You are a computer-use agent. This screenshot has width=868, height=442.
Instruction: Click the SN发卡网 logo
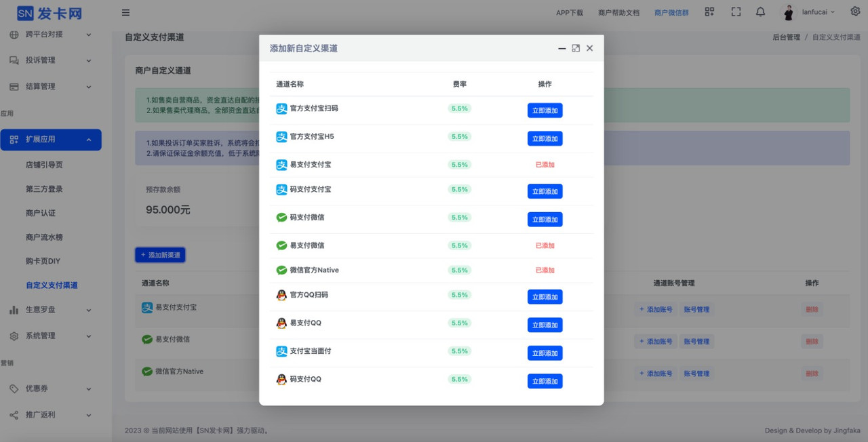[x=50, y=13]
